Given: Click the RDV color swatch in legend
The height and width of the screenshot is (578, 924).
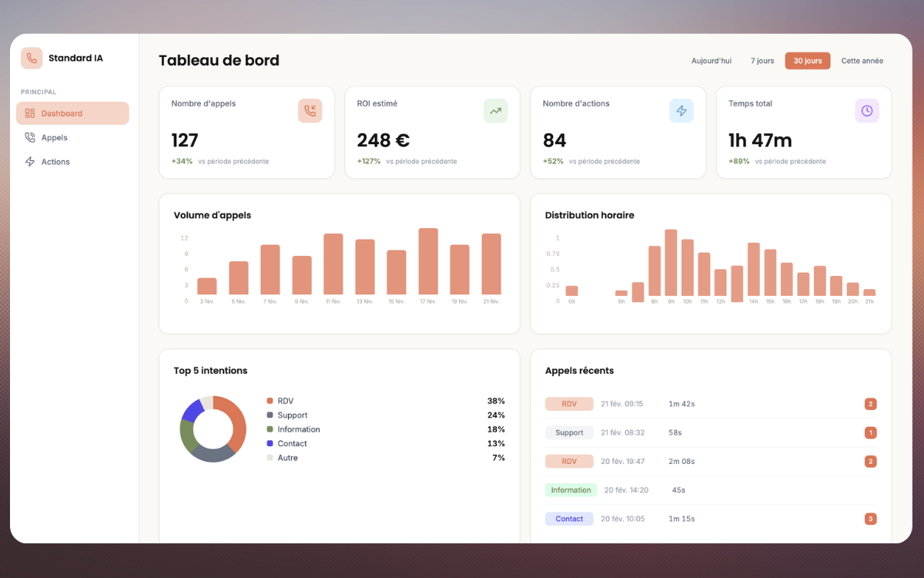Looking at the screenshot, I should tap(269, 401).
